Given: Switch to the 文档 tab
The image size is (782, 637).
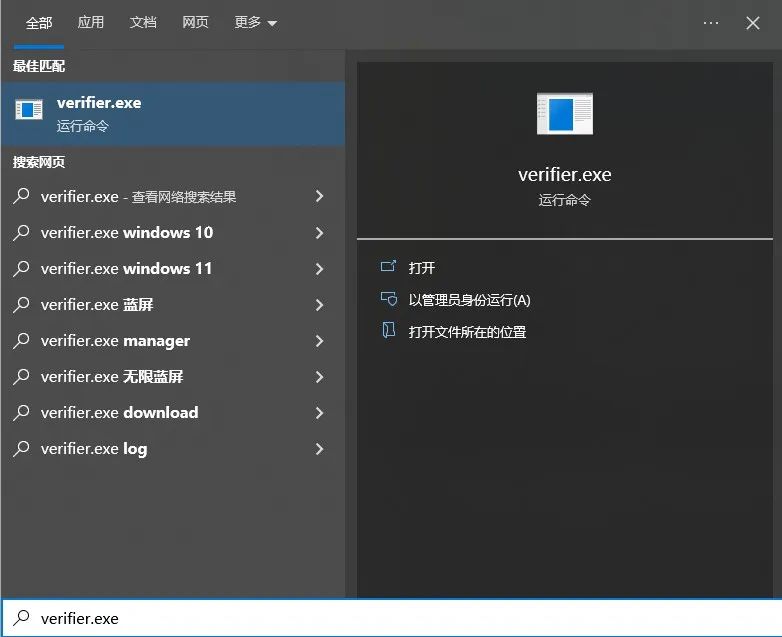Looking at the screenshot, I should 143,22.
